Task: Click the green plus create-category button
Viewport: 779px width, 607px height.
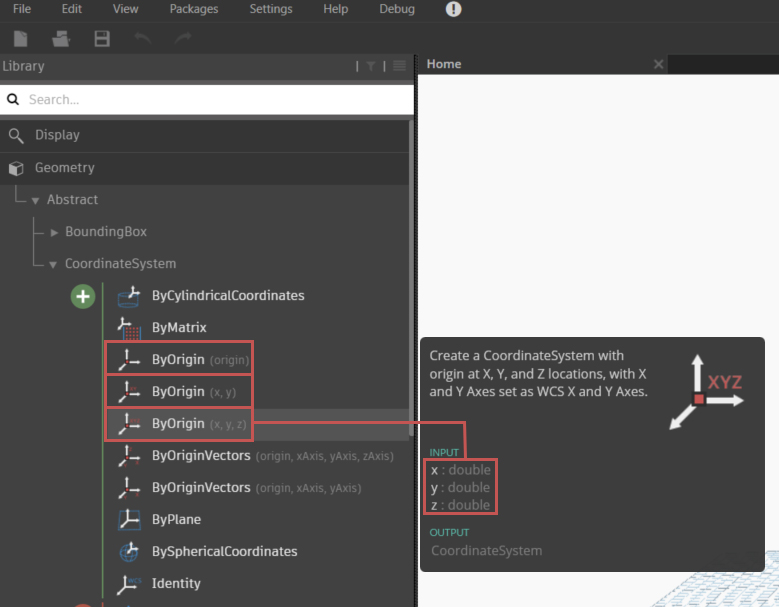Action: 83,296
